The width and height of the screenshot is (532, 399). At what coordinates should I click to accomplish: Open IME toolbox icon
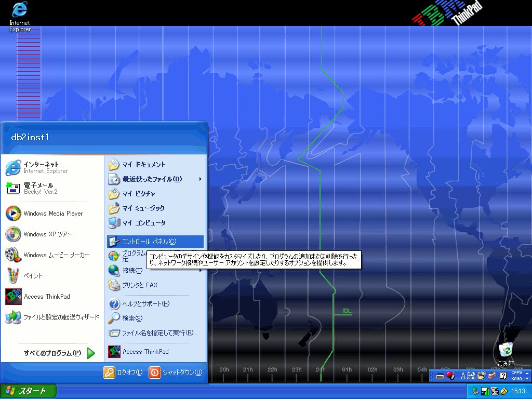point(492,376)
